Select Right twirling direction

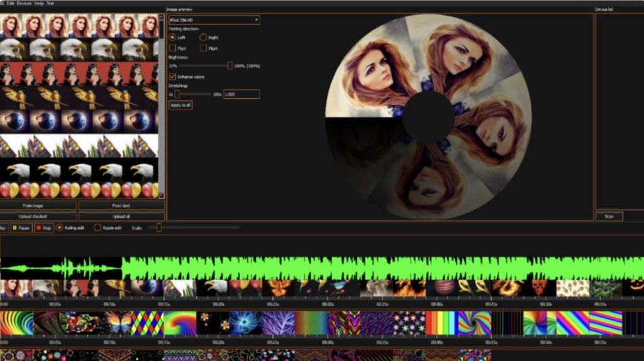coord(204,37)
